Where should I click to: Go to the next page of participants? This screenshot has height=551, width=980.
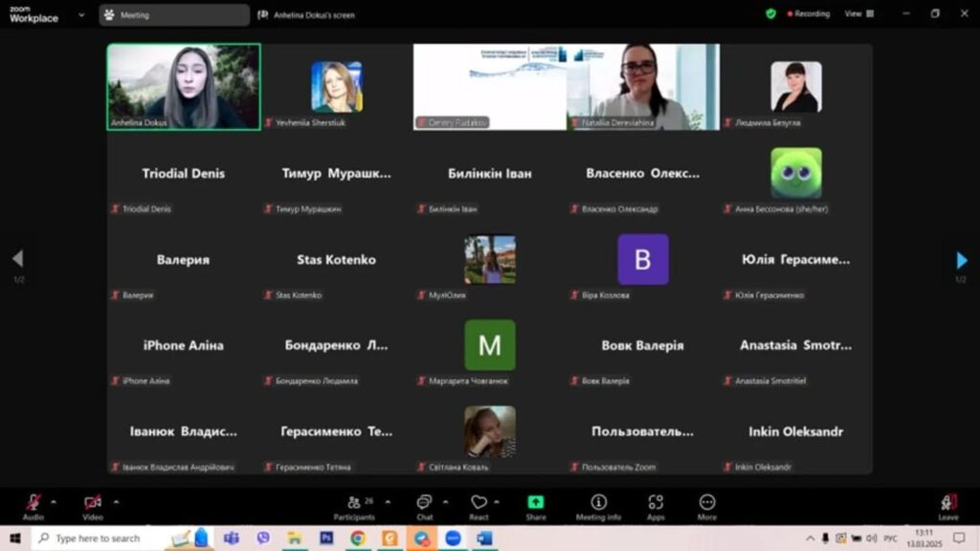click(961, 260)
